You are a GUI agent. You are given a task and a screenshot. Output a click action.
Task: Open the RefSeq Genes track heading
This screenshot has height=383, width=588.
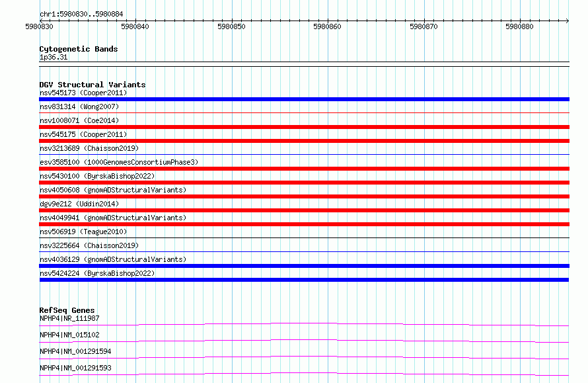(x=67, y=310)
